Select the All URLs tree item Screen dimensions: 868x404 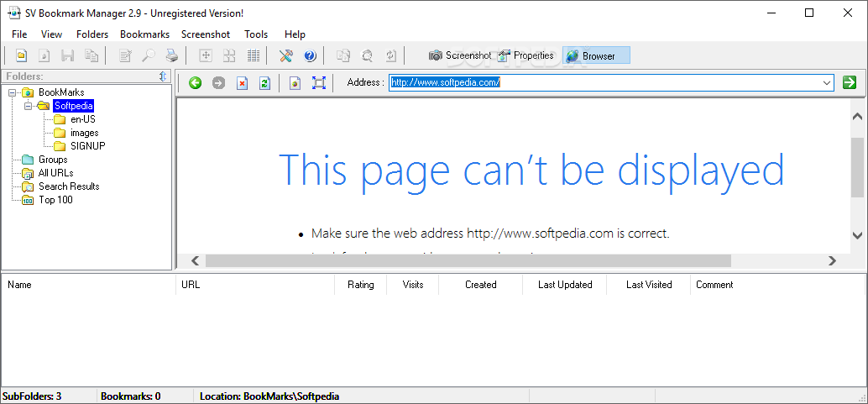tap(56, 173)
